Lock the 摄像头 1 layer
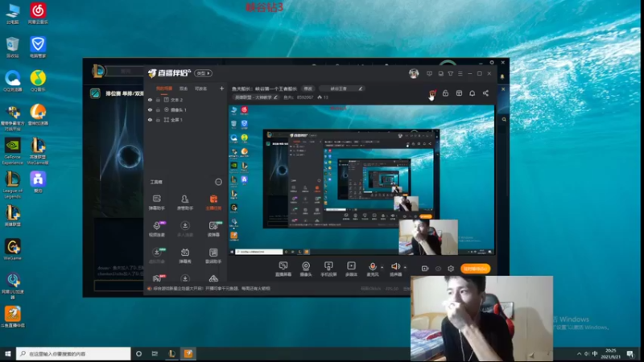Image resolution: width=644 pixels, height=362 pixels. [158, 109]
